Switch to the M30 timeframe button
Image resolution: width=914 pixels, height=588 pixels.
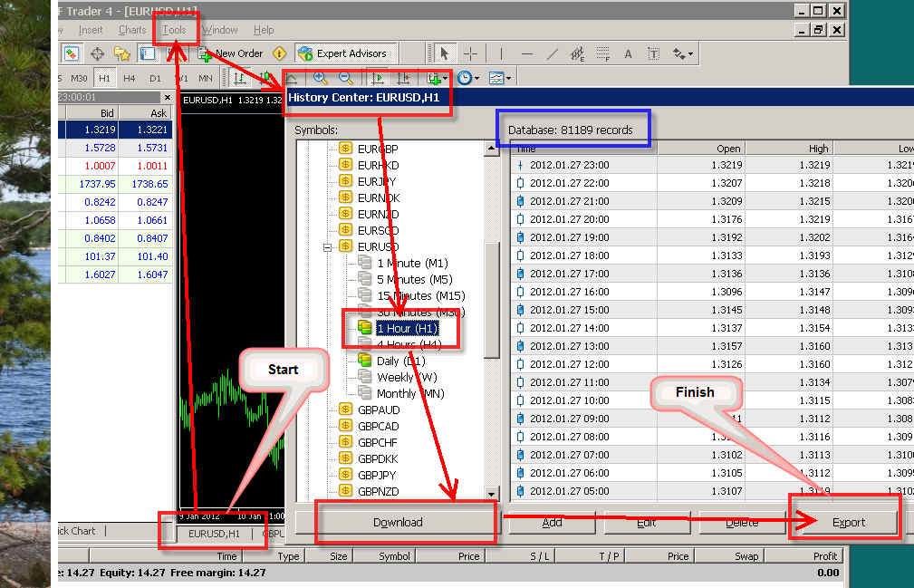coord(79,79)
